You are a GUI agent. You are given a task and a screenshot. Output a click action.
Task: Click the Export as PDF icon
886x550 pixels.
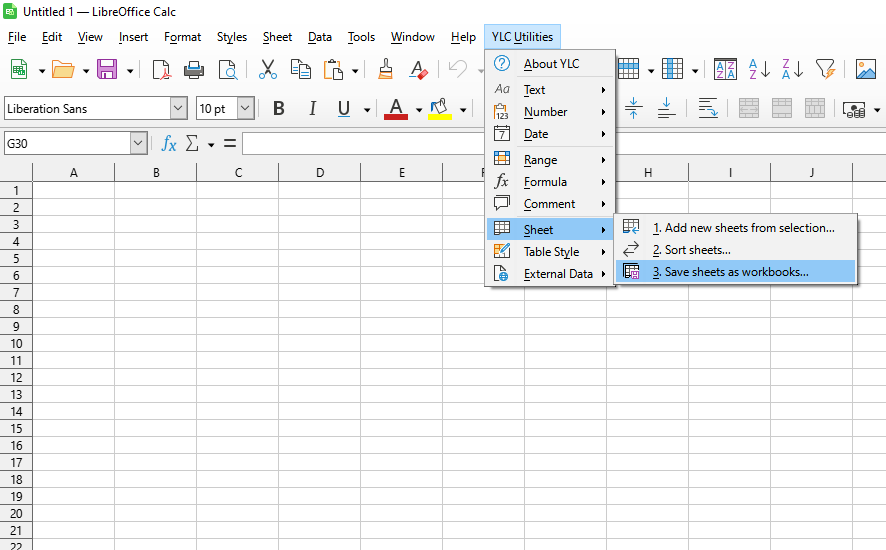[161, 69]
